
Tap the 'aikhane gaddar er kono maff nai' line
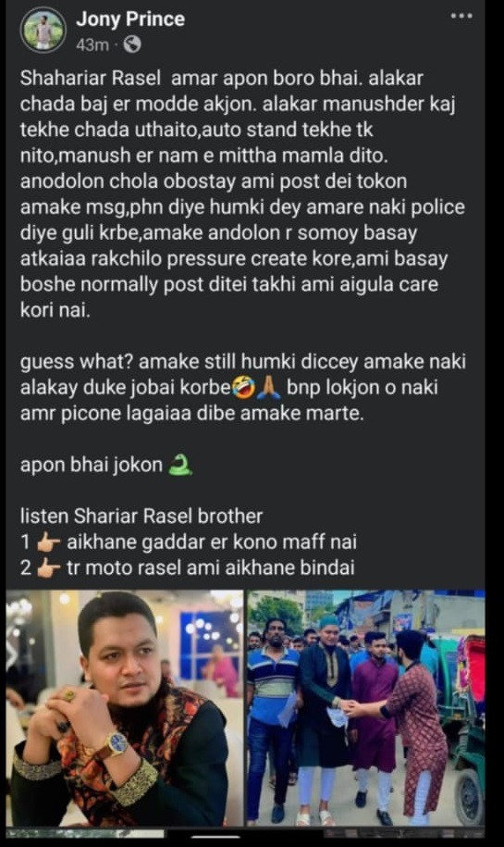click(x=212, y=542)
